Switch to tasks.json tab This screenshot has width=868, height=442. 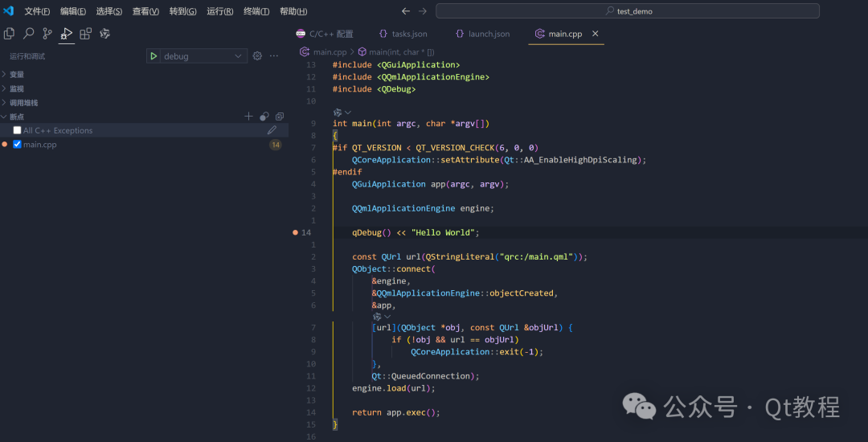403,34
